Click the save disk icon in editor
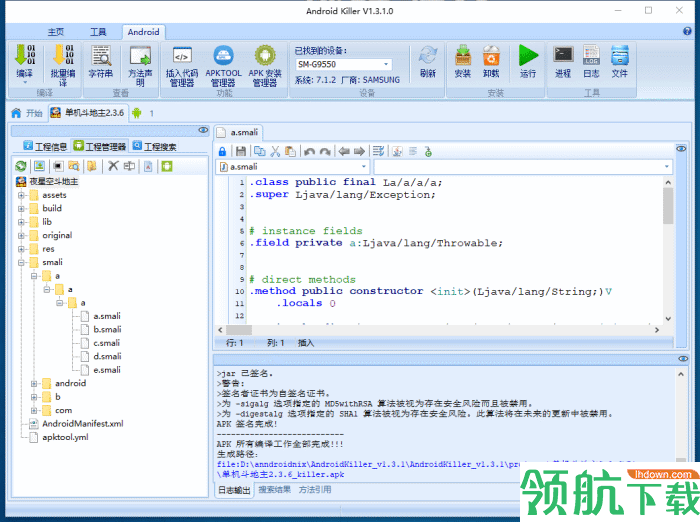This screenshot has height=522, width=700. [241, 151]
